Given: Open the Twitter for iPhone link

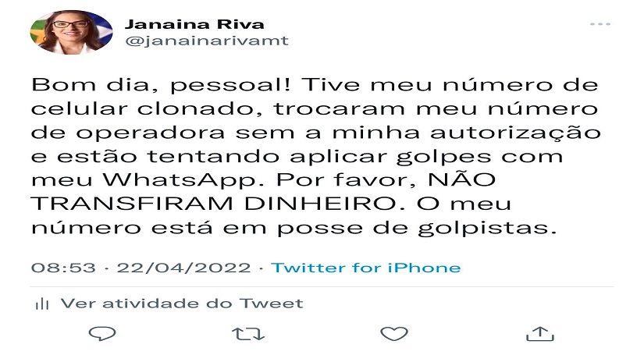Looking at the screenshot, I should click(366, 268).
